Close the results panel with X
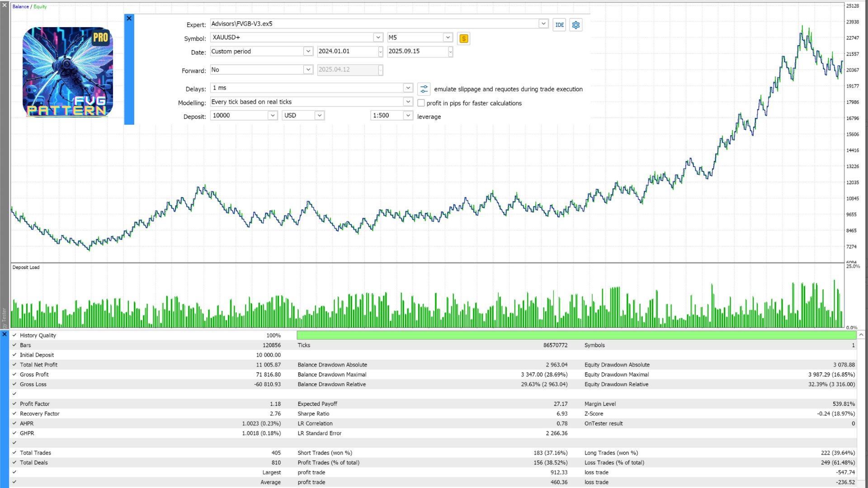The image size is (868, 488). (x=5, y=334)
